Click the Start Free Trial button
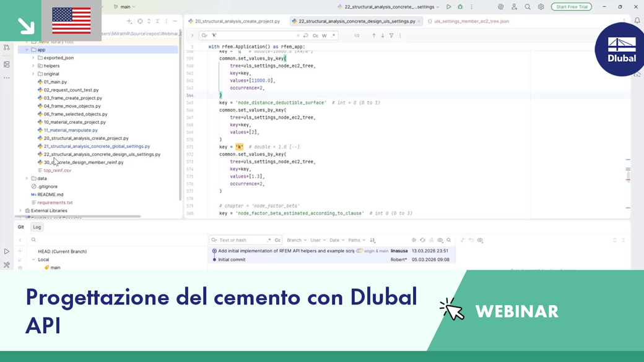644x362 pixels. (x=572, y=7)
